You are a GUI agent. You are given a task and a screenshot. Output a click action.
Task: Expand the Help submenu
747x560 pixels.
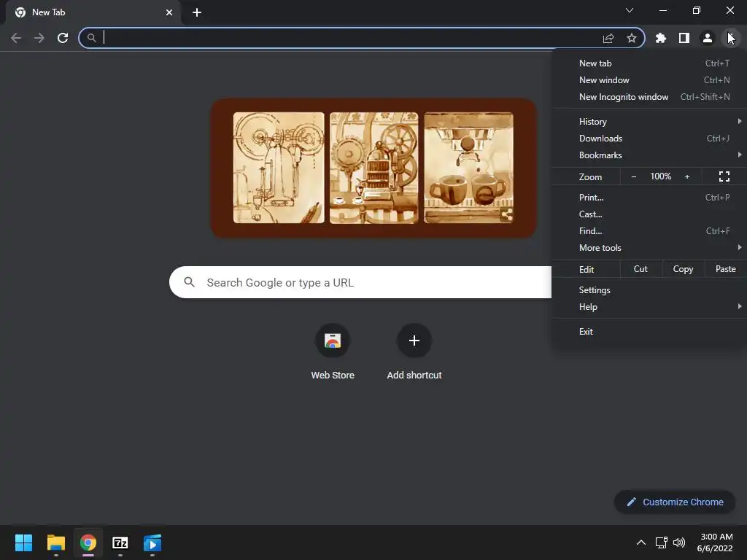pyautogui.click(x=649, y=307)
